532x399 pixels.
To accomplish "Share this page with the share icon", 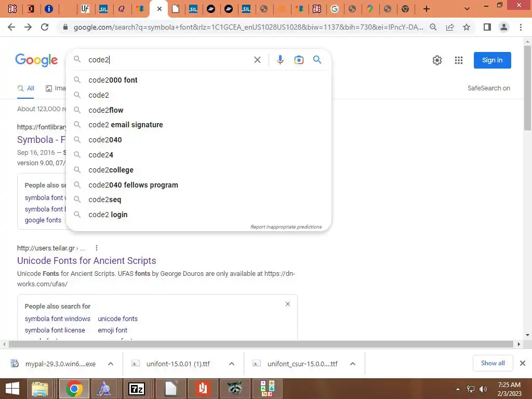I will 450,27.
